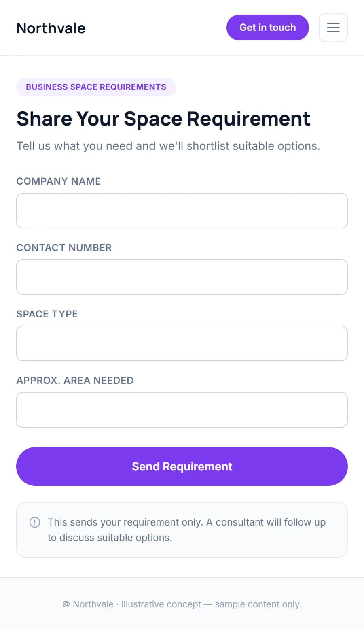The width and height of the screenshot is (364, 630).
Task: Click the Business Space Requirements badge
Action: 96,87
